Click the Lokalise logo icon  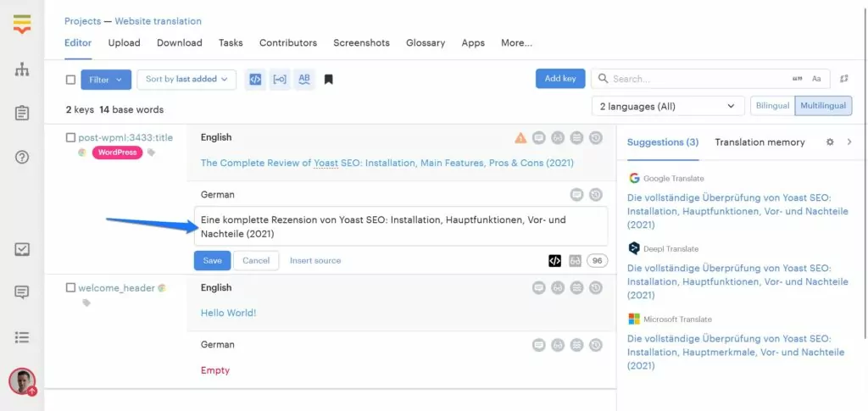point(22,25)
